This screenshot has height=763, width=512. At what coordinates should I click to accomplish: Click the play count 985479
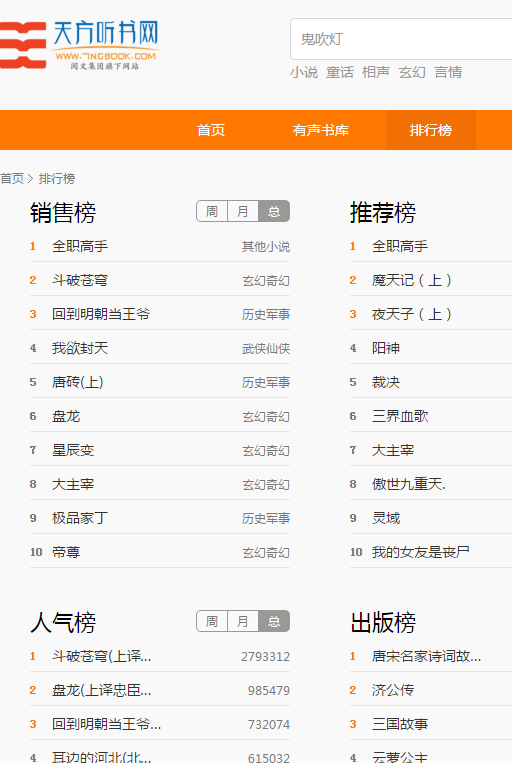point(269,691)
